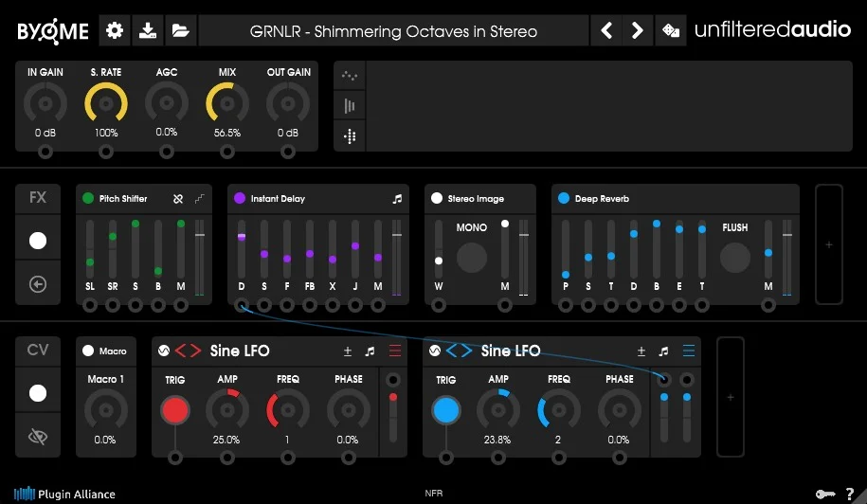The image size is (867, 504).
Task: Toggle the FX row white power button
Action: tap(38, 241)
